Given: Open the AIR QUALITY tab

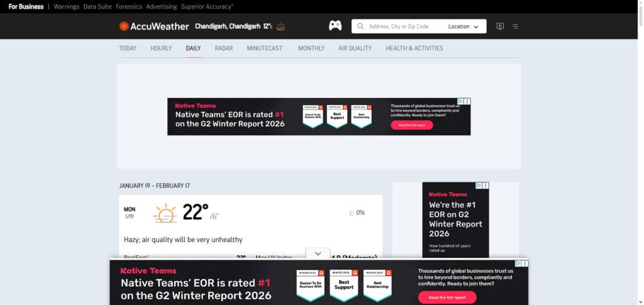Looking at the screenshot, I should 355,48.
